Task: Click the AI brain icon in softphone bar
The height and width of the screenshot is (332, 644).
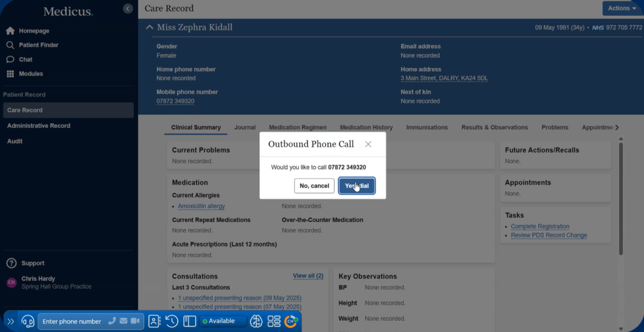Action: click(256, 321)
